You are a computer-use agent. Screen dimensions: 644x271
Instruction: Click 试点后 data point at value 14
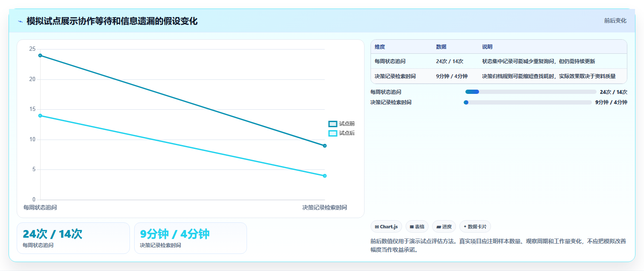(40, 116)
